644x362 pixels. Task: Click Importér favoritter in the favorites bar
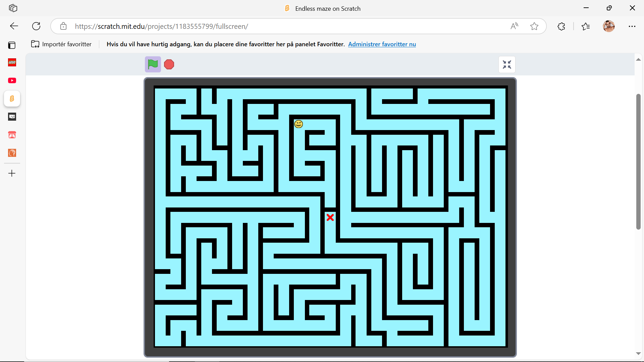[61, 44]
